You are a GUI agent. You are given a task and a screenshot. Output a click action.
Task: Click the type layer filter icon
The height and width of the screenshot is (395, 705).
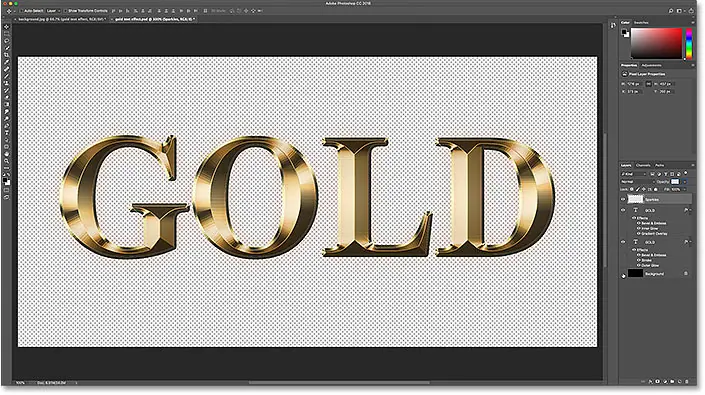pyautogui.click(x=666, y=174)
